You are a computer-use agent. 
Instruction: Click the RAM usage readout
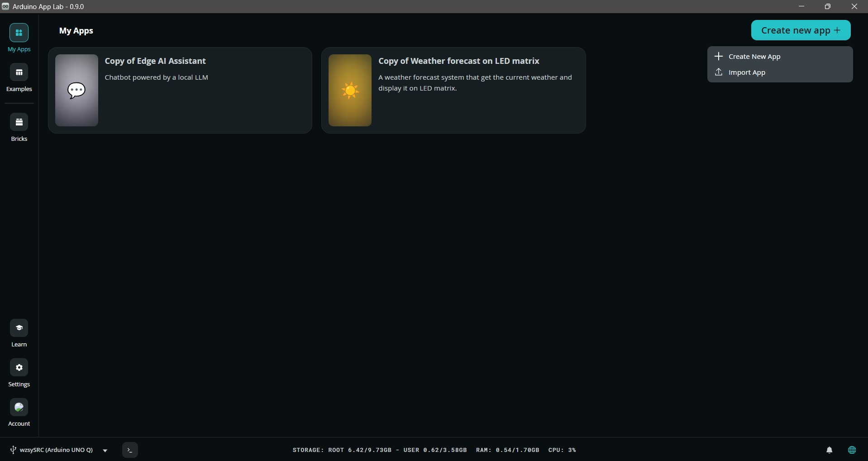click(508, 450)
